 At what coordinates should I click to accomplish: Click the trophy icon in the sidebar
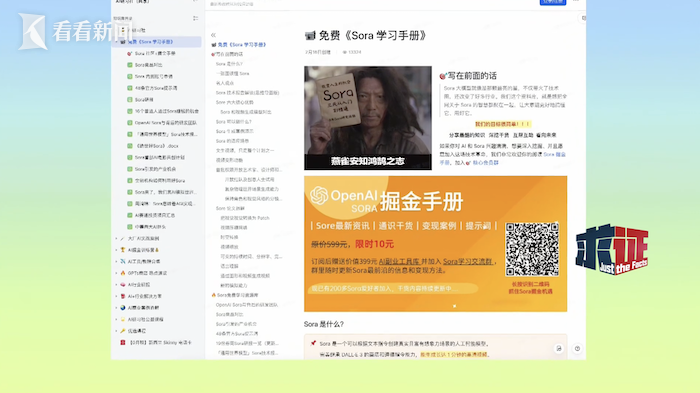pyautogui.click(x=123, y=250)
